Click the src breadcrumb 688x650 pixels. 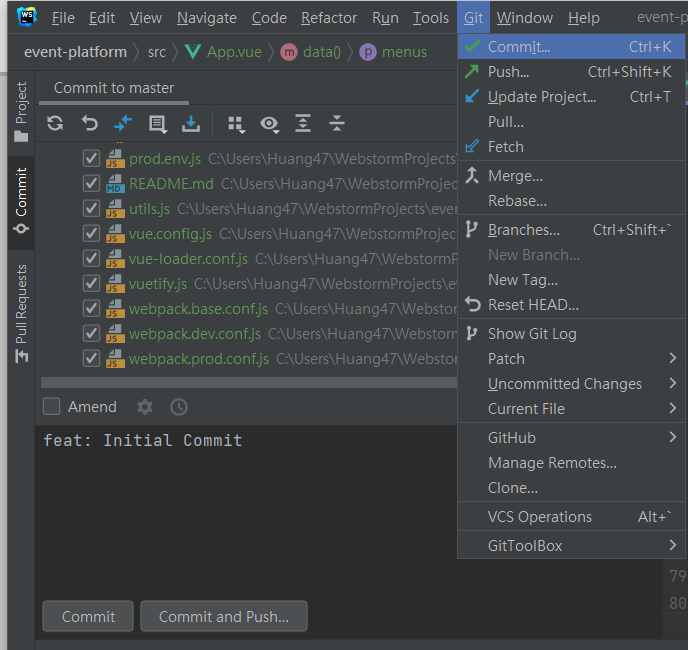point(157,52)
